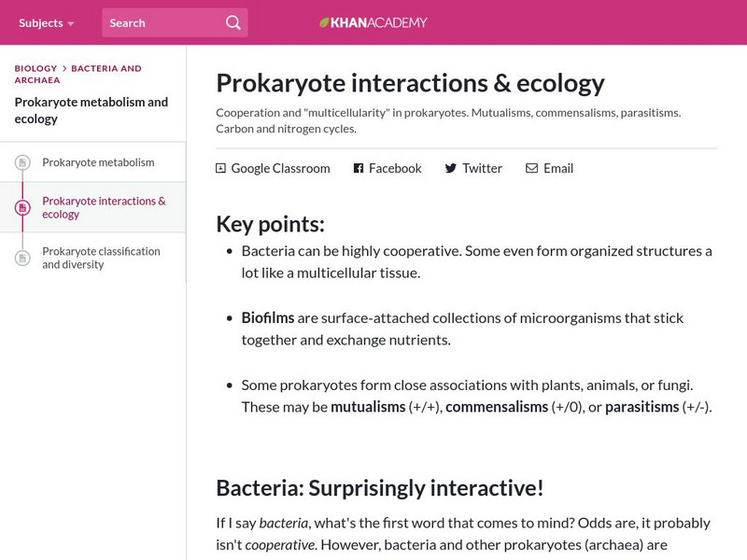Screen dimensions: 747x560
Task: Select Prokaryote interactions & ecology sidebar item
Action: (x=104, y=207)
